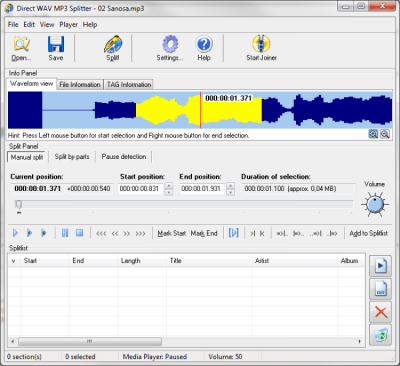Switch to the TAG Information tab
400x366 pixels.
tap(129, 85)
